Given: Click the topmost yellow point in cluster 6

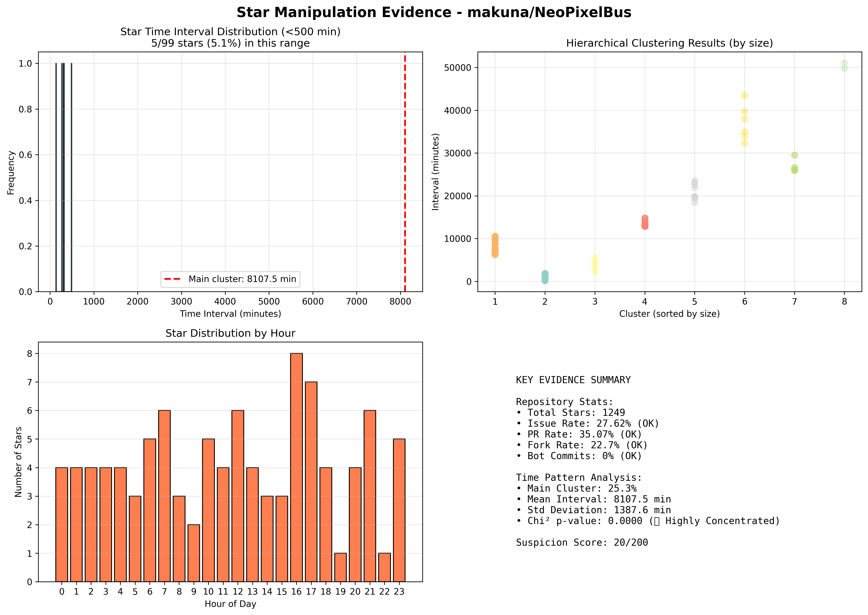Looking at the screenshot, I should coord(744,96).
